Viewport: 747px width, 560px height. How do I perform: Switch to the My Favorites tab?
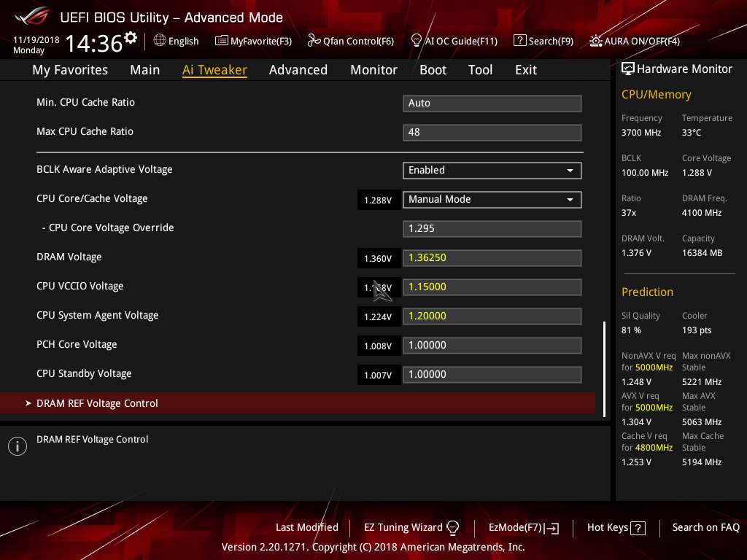pyautogui.click(x=70, y=70)
